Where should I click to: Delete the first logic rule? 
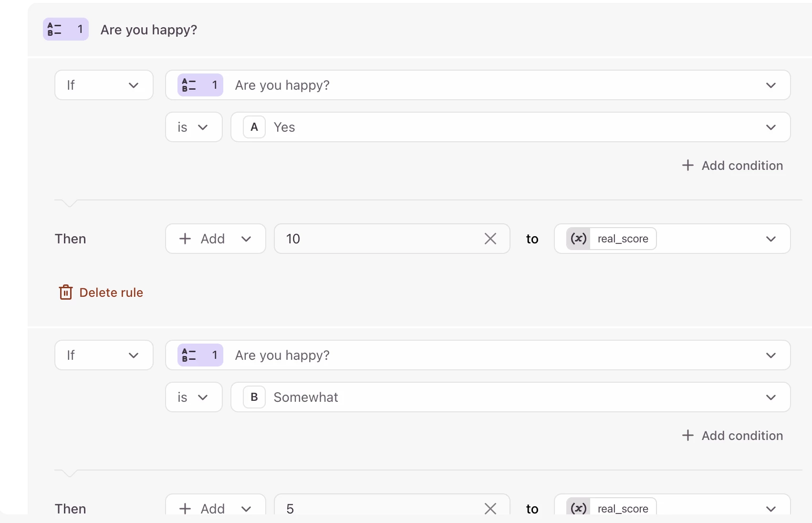[x=111, y=293]
